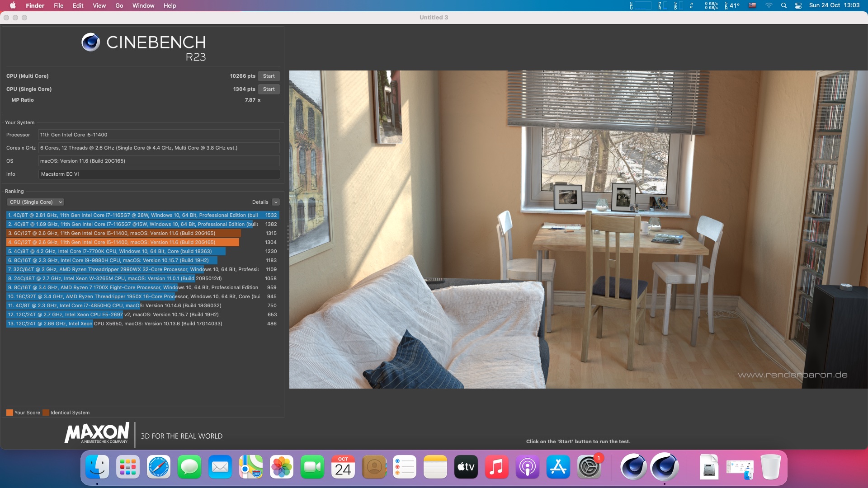This screenshot has width=868, height=488.
Task: Open the File menu
Action: point(58,5)
